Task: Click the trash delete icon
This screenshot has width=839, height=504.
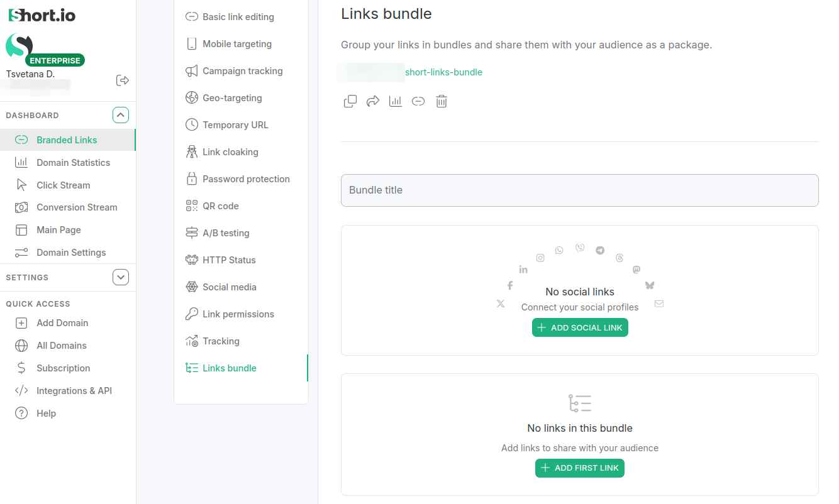Action: [442, 101]
